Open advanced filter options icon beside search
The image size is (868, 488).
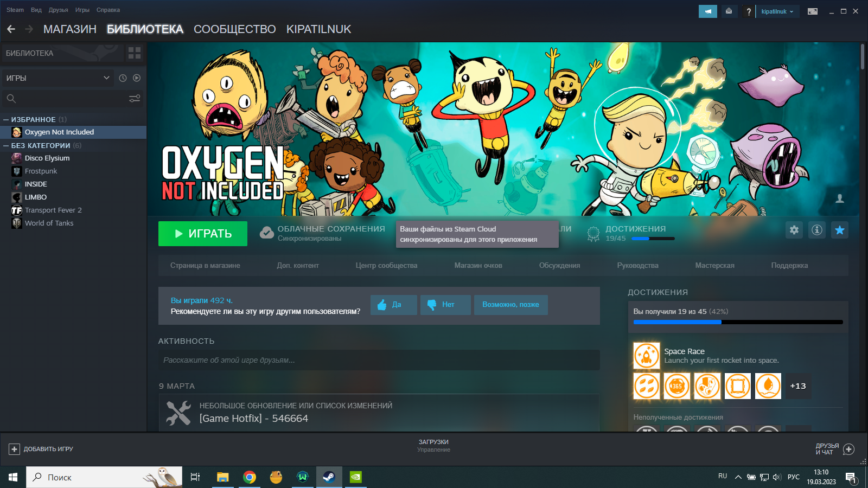point(135,98)
